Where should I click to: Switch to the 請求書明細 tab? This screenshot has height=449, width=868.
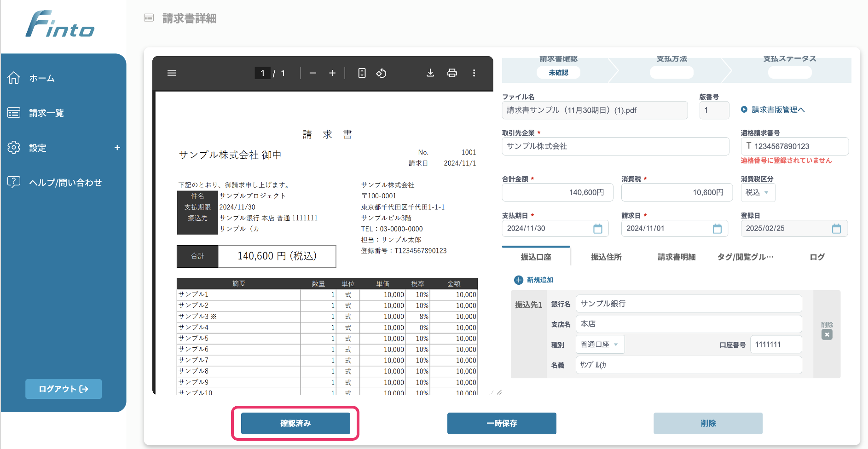pos(676,257)
